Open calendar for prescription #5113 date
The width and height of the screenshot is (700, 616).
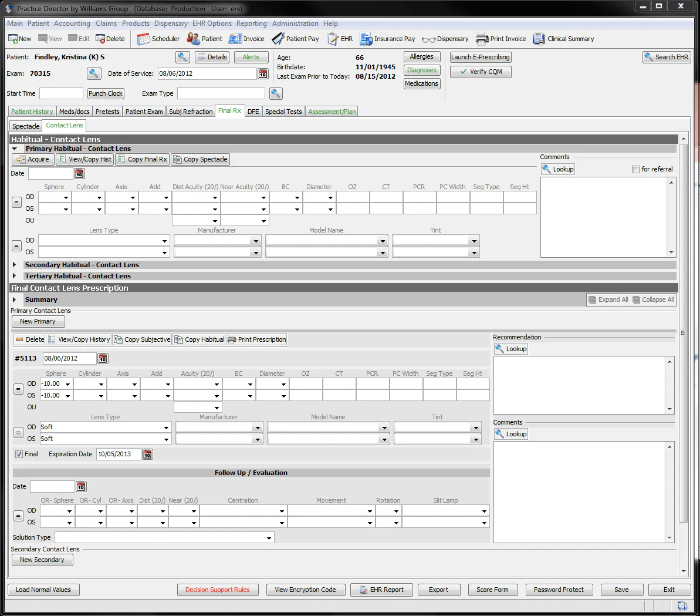click(103, 358)
